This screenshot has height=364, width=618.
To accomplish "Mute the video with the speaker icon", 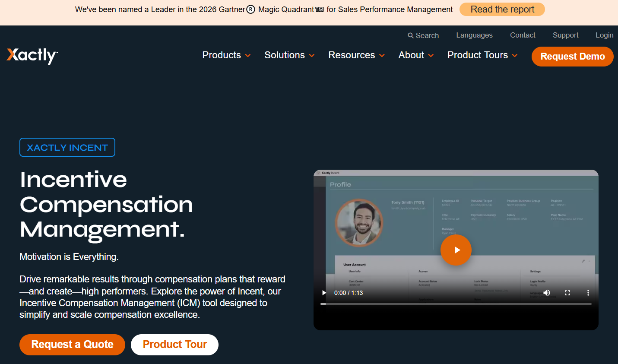I will pyautogui.click(x=547, y=293).
